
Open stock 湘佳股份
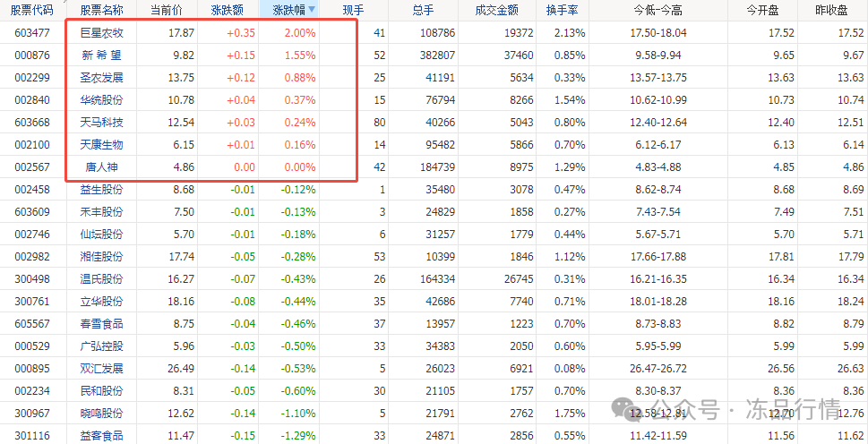point(101,257)
